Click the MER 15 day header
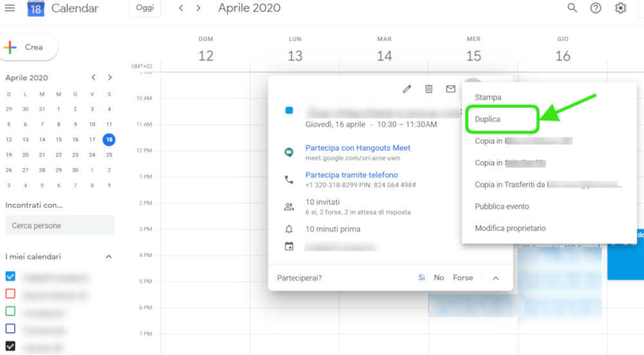This screenshot has width=644, height=355. 473,49
